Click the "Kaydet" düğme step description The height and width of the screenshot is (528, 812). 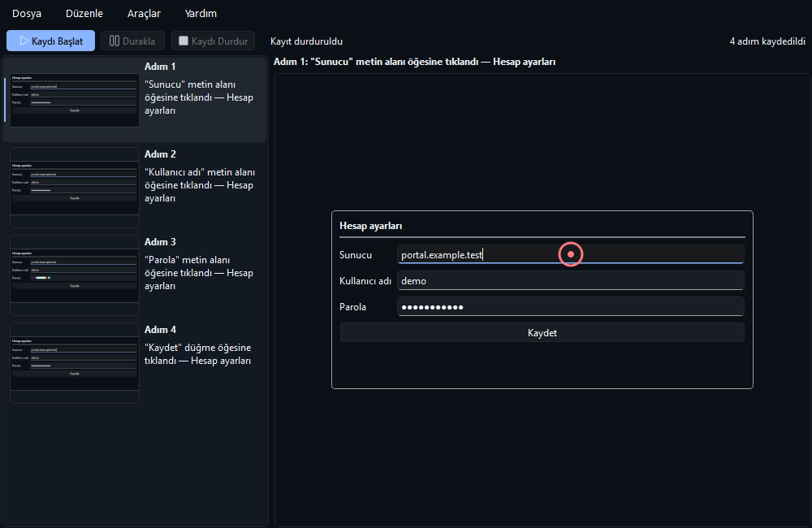click(x=198, y=354)
